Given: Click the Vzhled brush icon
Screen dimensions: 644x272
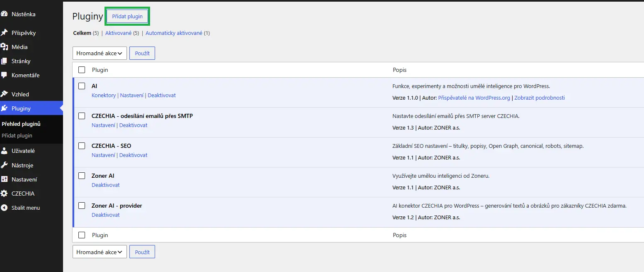Looking at the screenshot, I should 4,94.
